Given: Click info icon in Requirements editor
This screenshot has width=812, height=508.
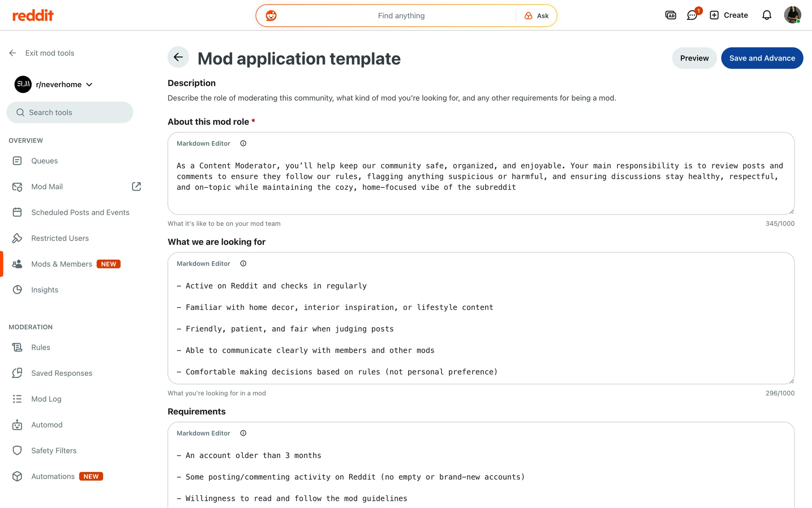Looking at the screenshot, I should [243, 433].
